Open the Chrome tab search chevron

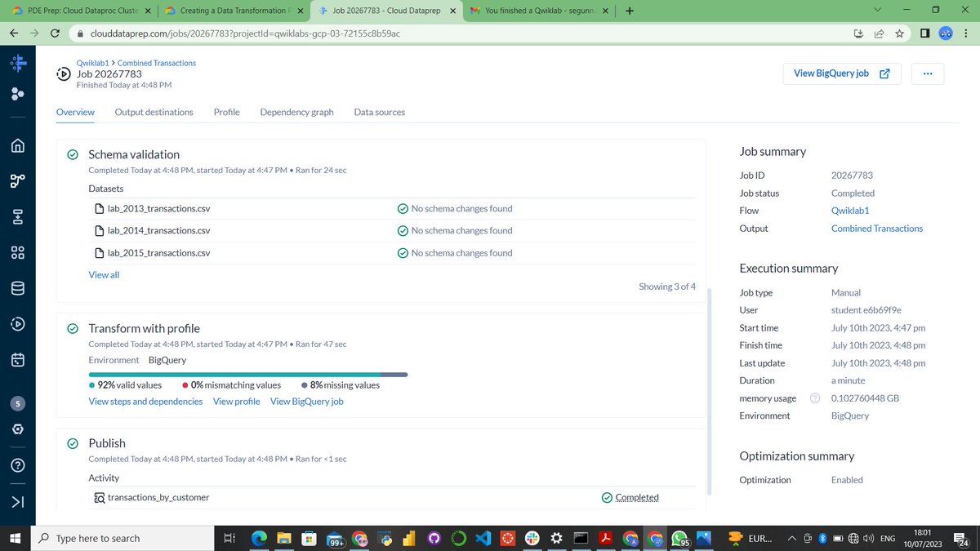pos(877,11)
